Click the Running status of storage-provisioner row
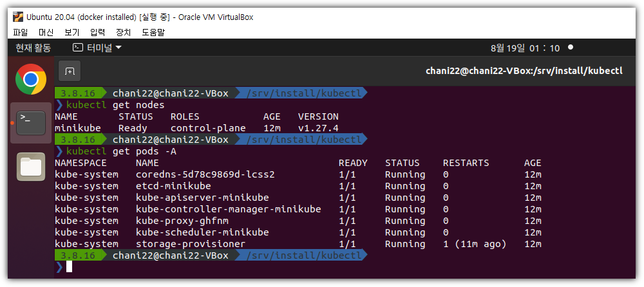644x287 pixels. click(x=405, y=244)
